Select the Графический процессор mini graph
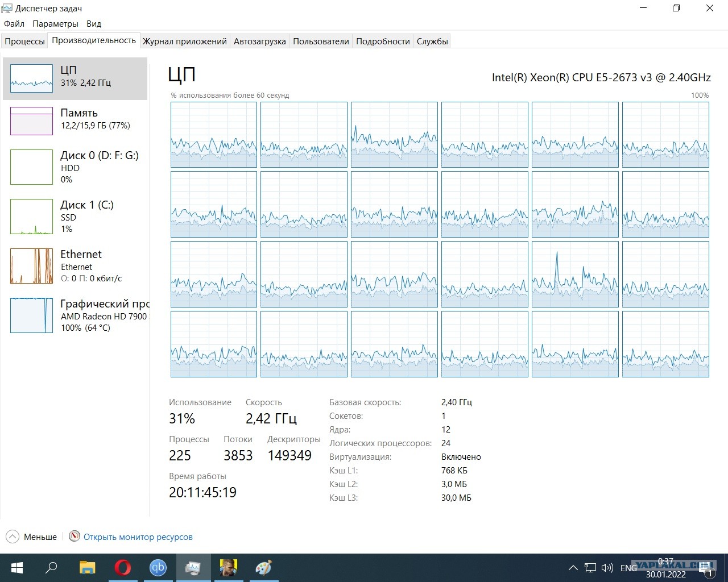The image size is (728, 582). (31, 315)
